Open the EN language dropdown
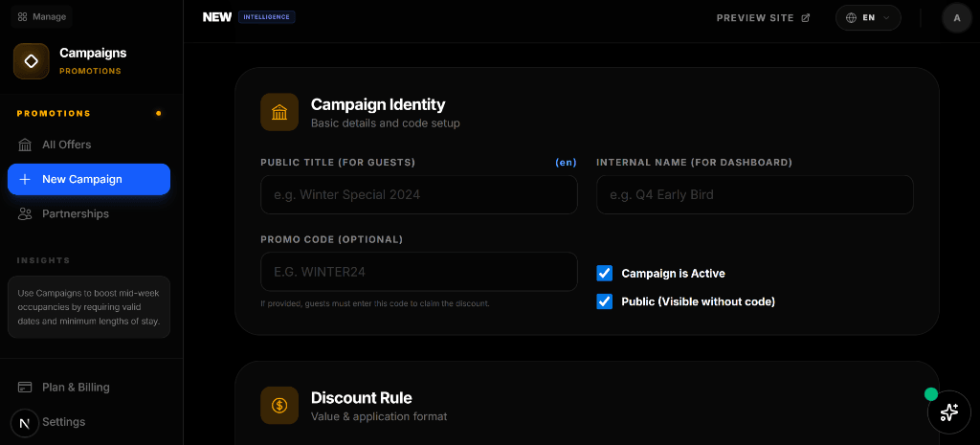980x445 pixels. pyautogui.click(x=868, y=18)
